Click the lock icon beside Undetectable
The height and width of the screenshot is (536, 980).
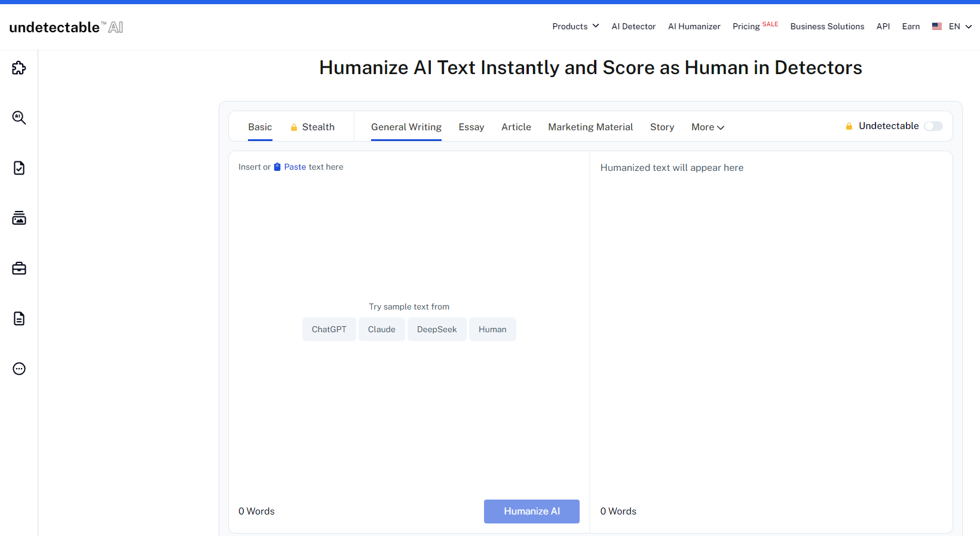pyautogui.click(x=849, y=126)
